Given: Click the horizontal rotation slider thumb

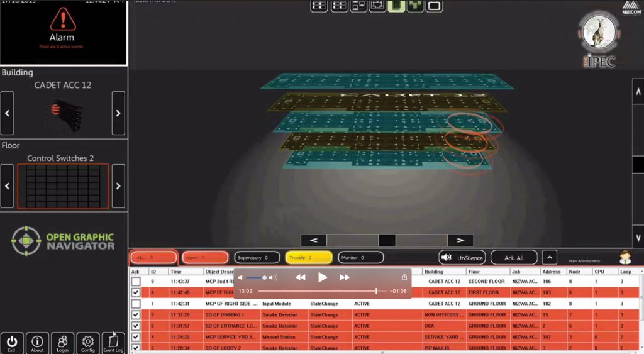Looking at the screenshot, I should click(x=387, y=240).
